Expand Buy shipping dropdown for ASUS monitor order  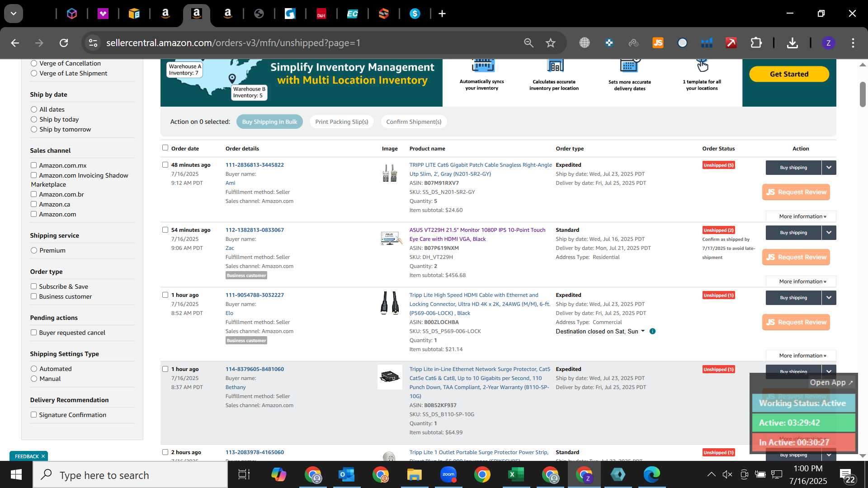pyautogui.click(x=829, y=233)
